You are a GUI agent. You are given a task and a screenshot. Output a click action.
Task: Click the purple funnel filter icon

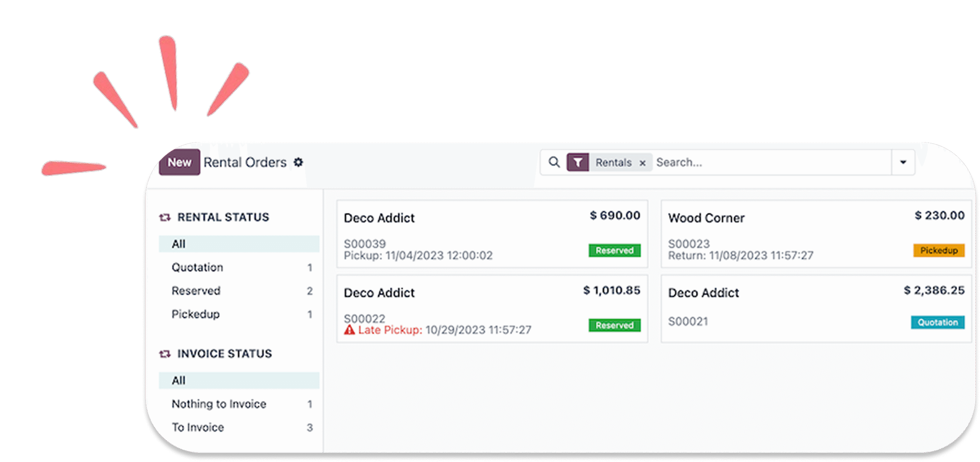point(578,162)
